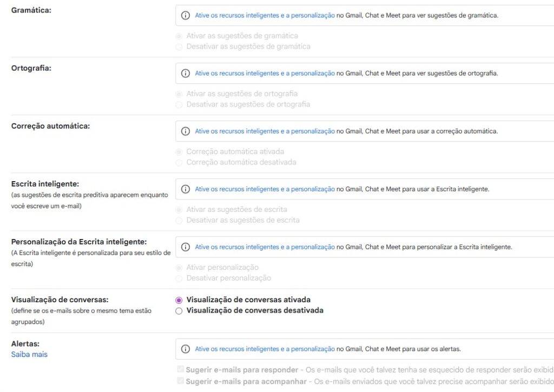The width and height of the screenshot is (554, 392).
Task: Click the smart features link for Escrita inteligente
Action: [x=264, y=189]
